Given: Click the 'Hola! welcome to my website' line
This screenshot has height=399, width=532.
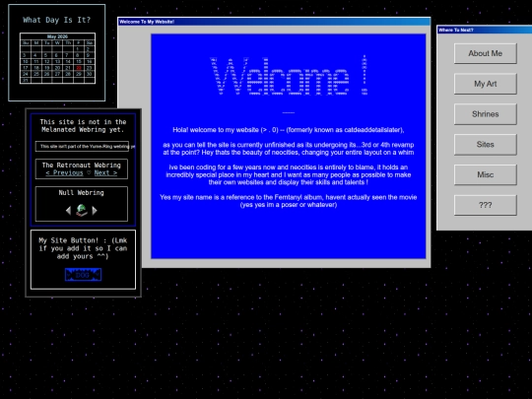Looking at the screenshot, I should click(289, 130).
